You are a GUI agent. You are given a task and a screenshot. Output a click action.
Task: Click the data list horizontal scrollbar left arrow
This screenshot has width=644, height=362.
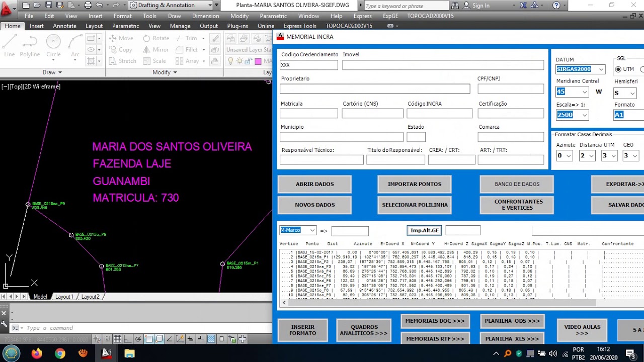(284, 303)
